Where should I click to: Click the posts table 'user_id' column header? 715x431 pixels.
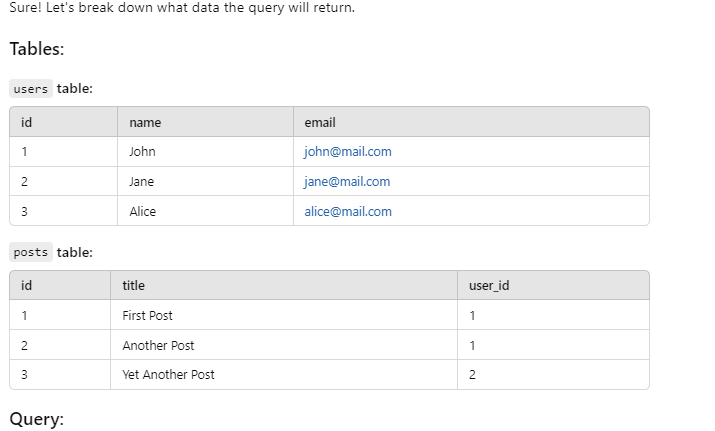click(x=489, y=286)
